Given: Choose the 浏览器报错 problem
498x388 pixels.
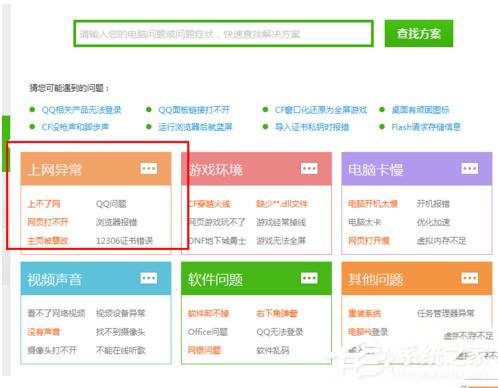Looking at the screenshot, I should click(x=117, y=222).
